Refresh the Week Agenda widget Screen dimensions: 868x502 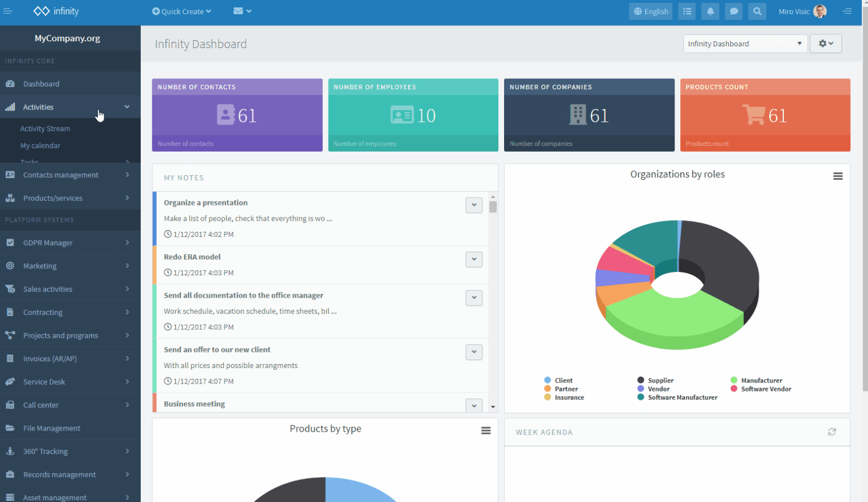pyautogui.click(x=832, y=432)
